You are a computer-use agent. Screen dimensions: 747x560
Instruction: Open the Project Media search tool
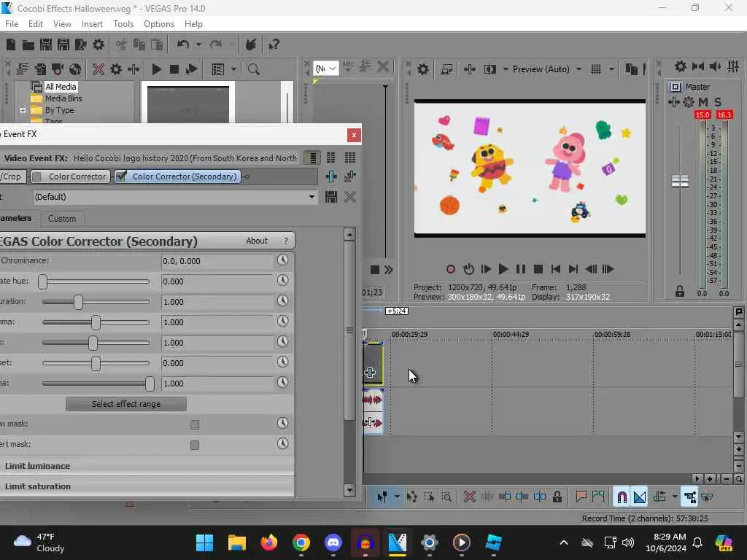click(253, 69)
